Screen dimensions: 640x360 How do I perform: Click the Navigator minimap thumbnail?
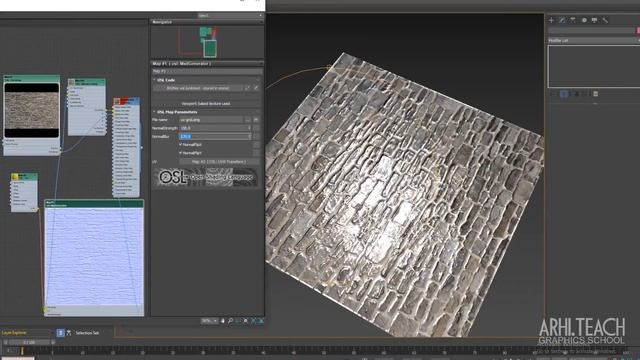[207, 42]
